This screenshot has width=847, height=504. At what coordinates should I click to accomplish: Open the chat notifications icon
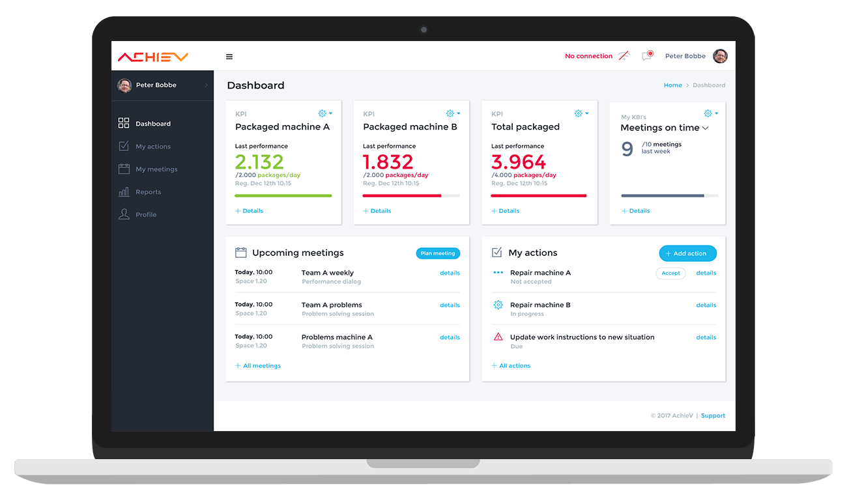point(647,56)
